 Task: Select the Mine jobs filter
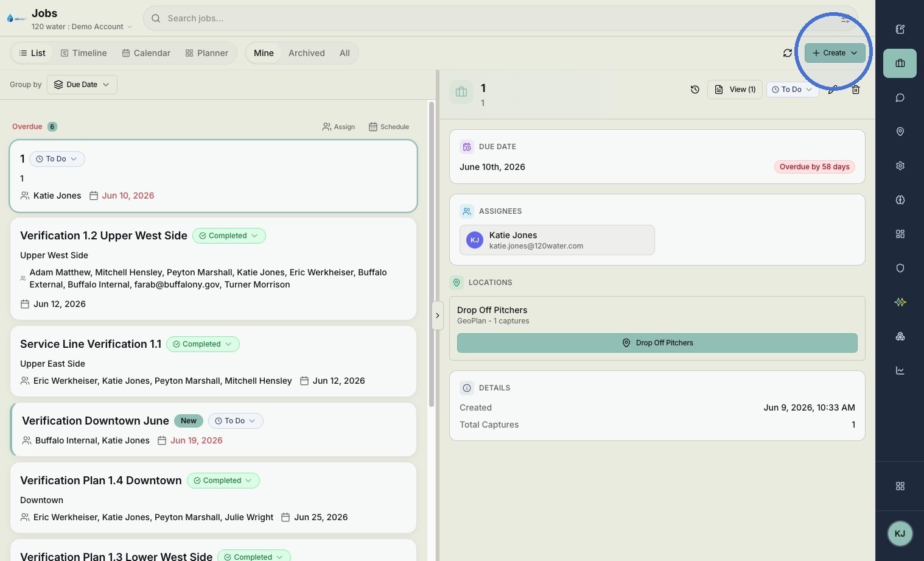[x=264, y=53]
